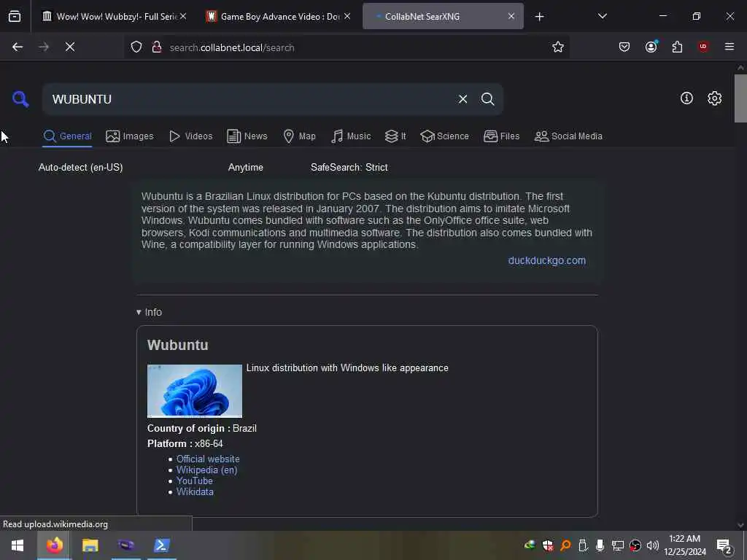747x560 pixels.
Task: Click into the WUBUNTU search field
Action: coord(248,99)
